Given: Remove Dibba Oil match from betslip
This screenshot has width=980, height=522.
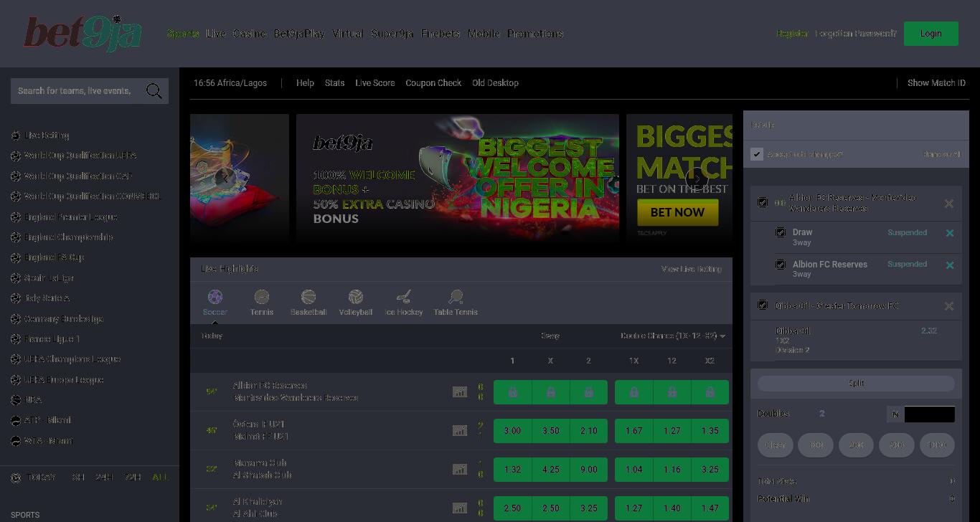Looking at the screenshot, I should [x=949, y=306].
